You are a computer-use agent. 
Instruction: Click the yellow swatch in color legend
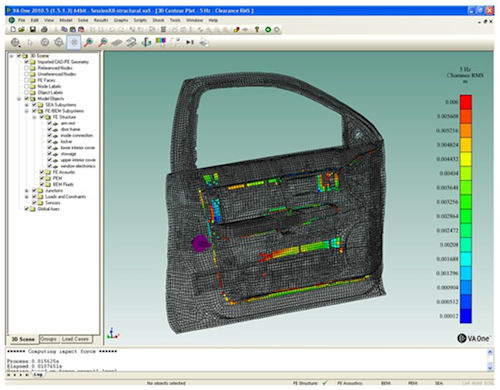pos(466,159)
